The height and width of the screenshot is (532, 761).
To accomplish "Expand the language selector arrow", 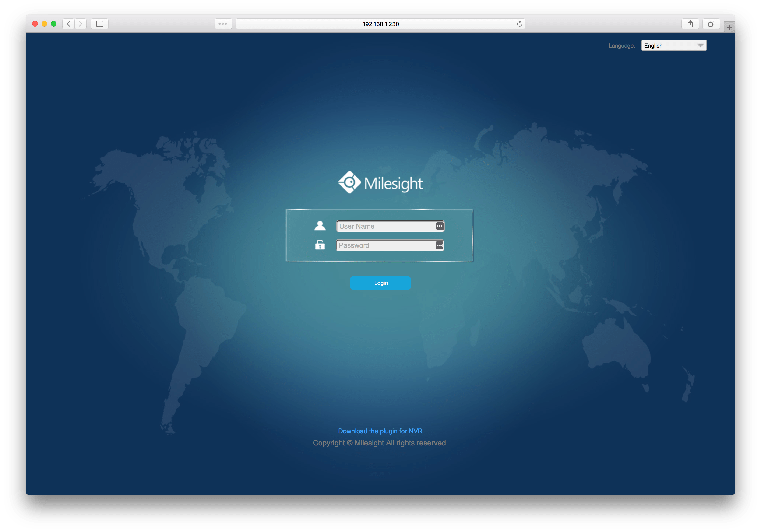I will click(x=700, y=45).
